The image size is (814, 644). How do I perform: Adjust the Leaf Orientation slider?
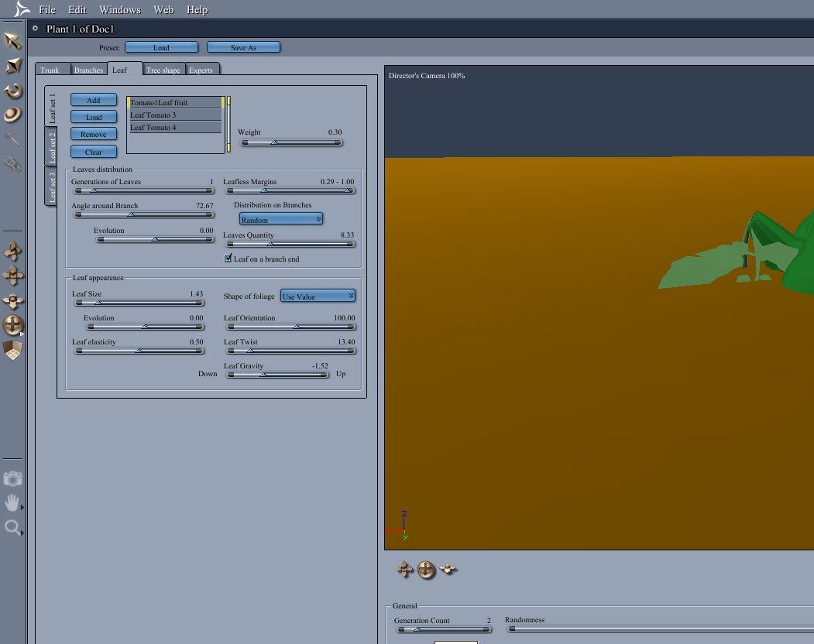tap(290, 327)
